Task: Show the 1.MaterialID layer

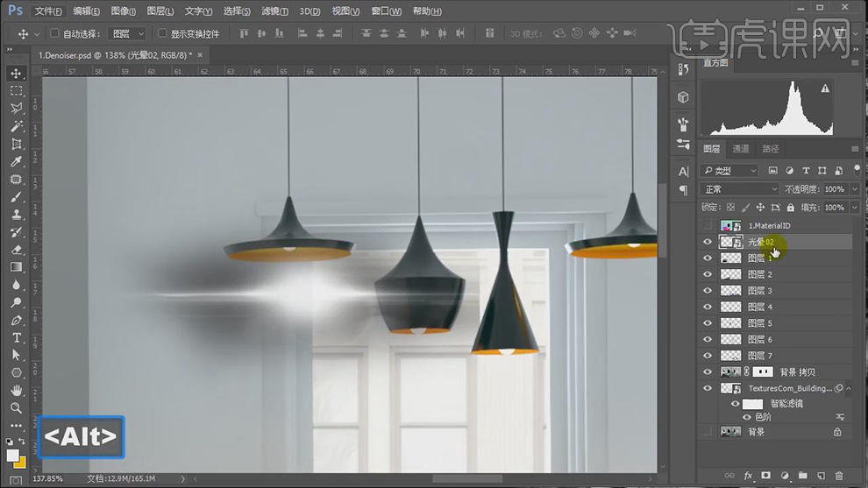Action: 708,226
